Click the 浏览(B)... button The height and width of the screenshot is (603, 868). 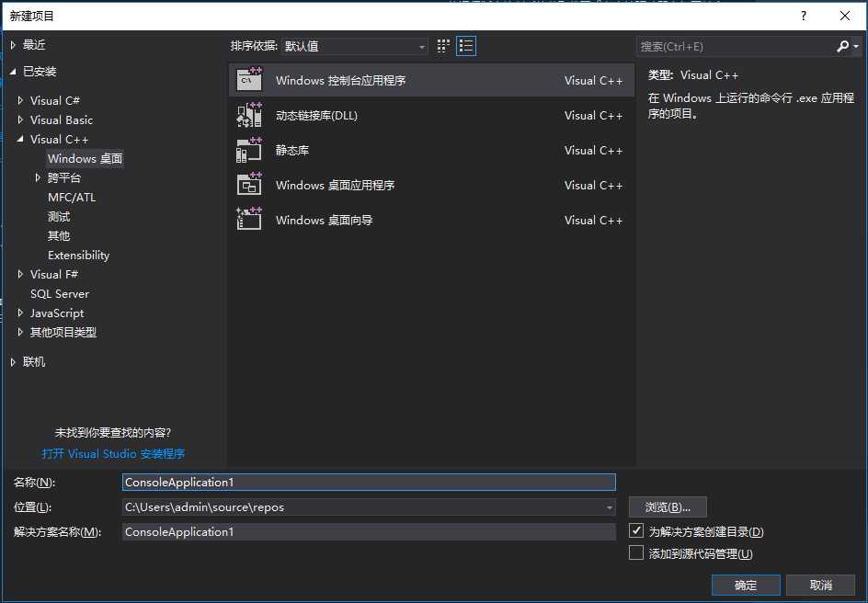click(668, 506)
